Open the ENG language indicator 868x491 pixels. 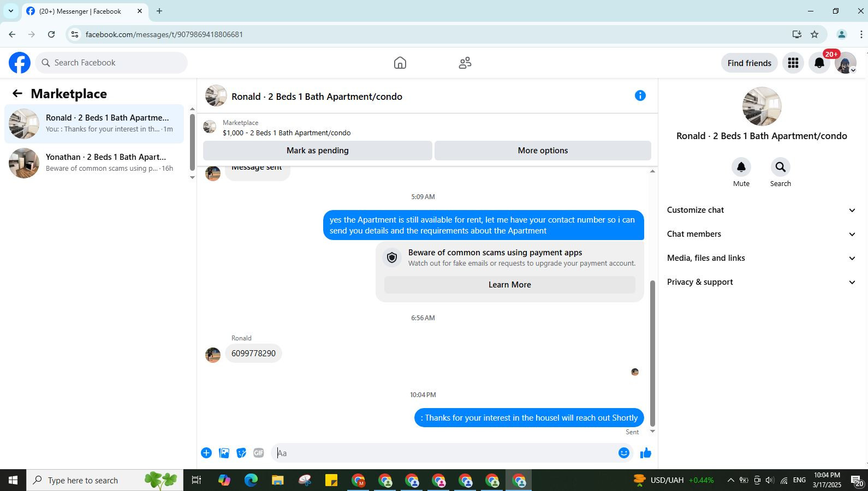coord(799,480)
